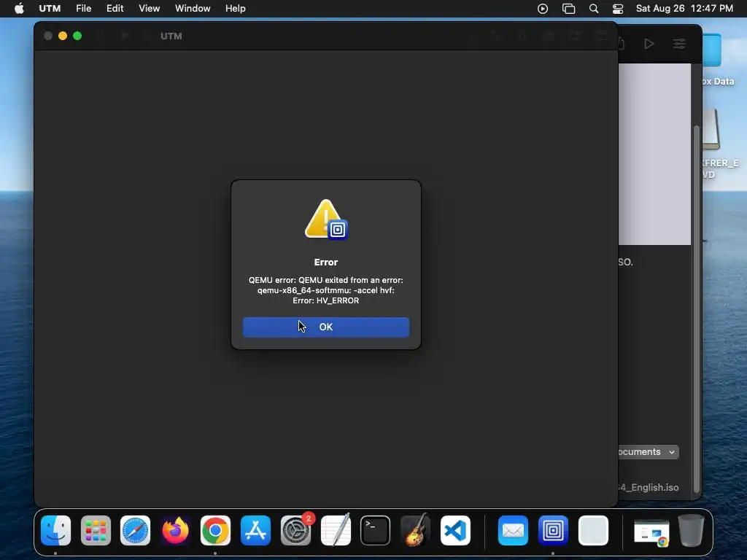
Task: Open Finder from the Dock
Action: (x=55, y=530)
